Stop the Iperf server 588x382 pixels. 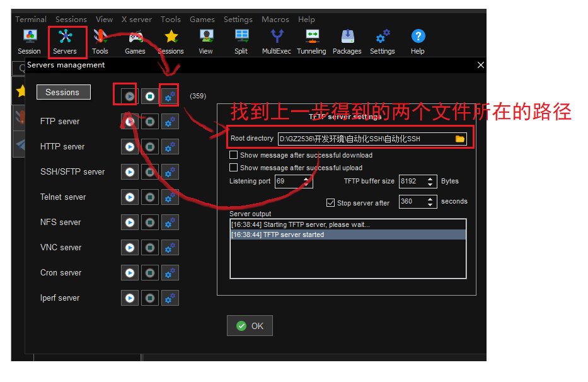[150, 298]
